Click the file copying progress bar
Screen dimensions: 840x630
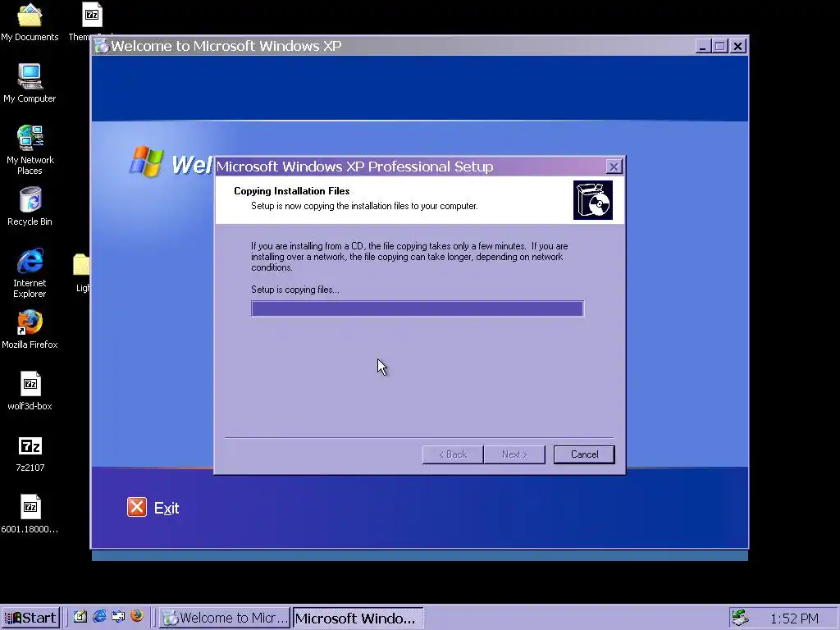click(x=418, y=308)
